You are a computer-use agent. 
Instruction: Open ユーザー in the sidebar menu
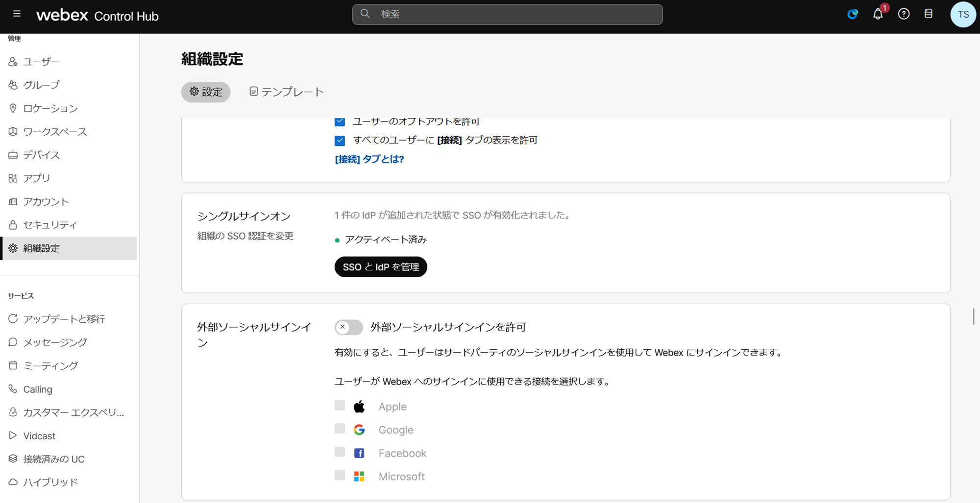tap(69, 62)
